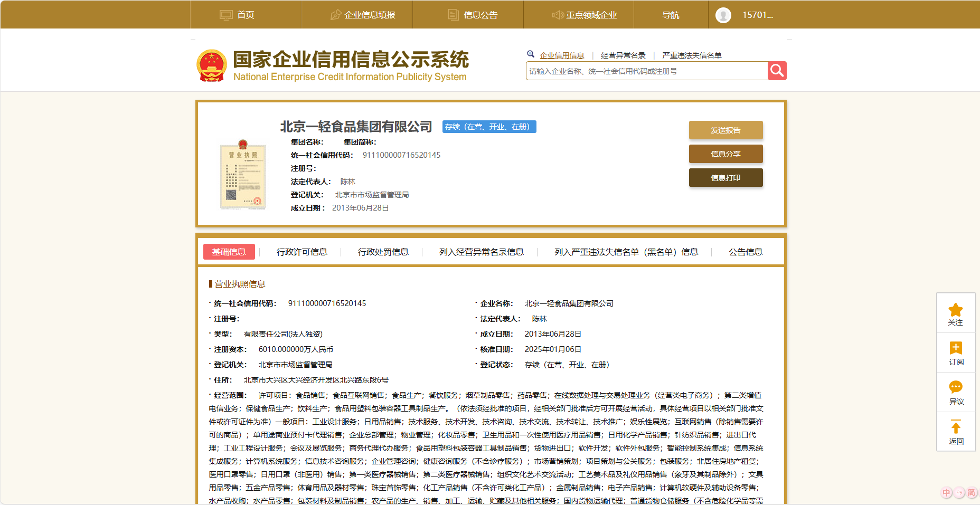Viewport: 980px width, 505px height.
Task: Click the 异议 chat bubble icon
Action: 956,387
